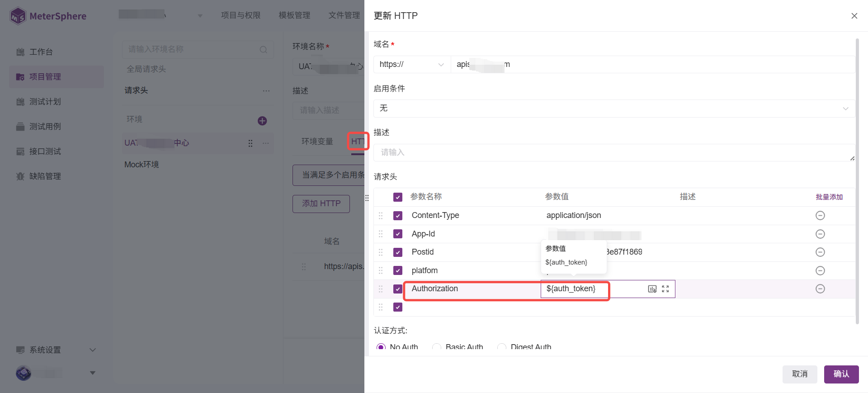Click the description text input
This screenshot has width=868, height=393.
point(613,152)
